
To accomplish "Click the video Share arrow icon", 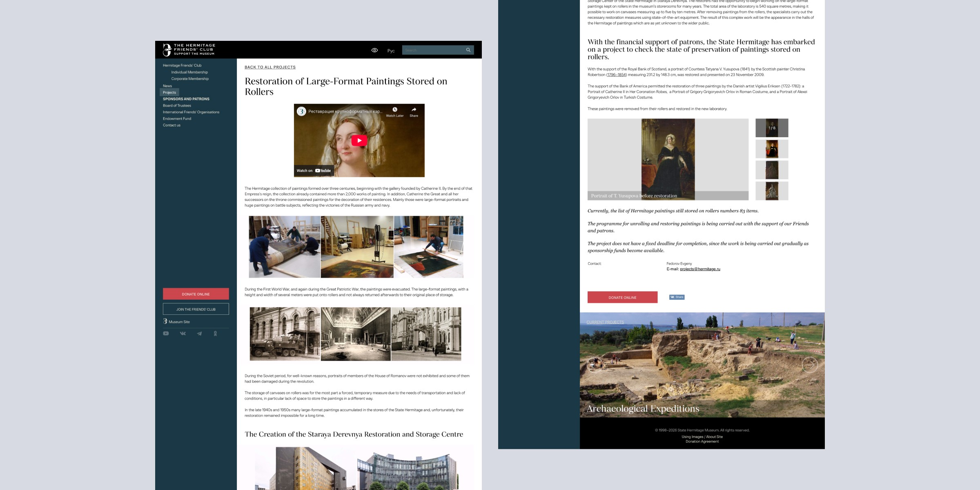I will (414, 109).
